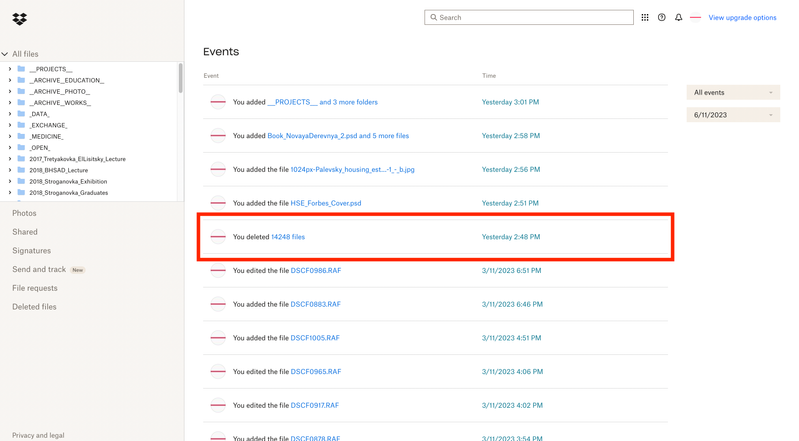The width and height of the screenshot is (799, 441).
Task: Open the All events filter dropdown
Action: coord(733,93)
